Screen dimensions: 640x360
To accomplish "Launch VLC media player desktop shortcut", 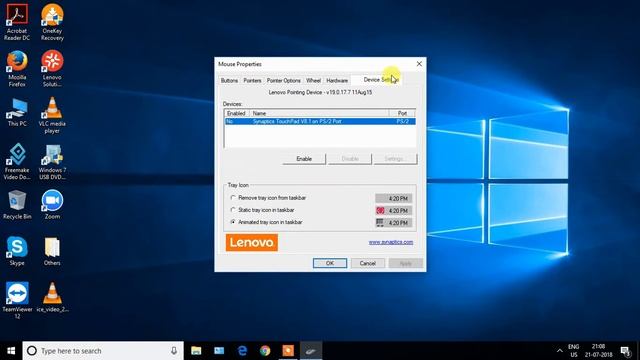I will coord(52,115).
